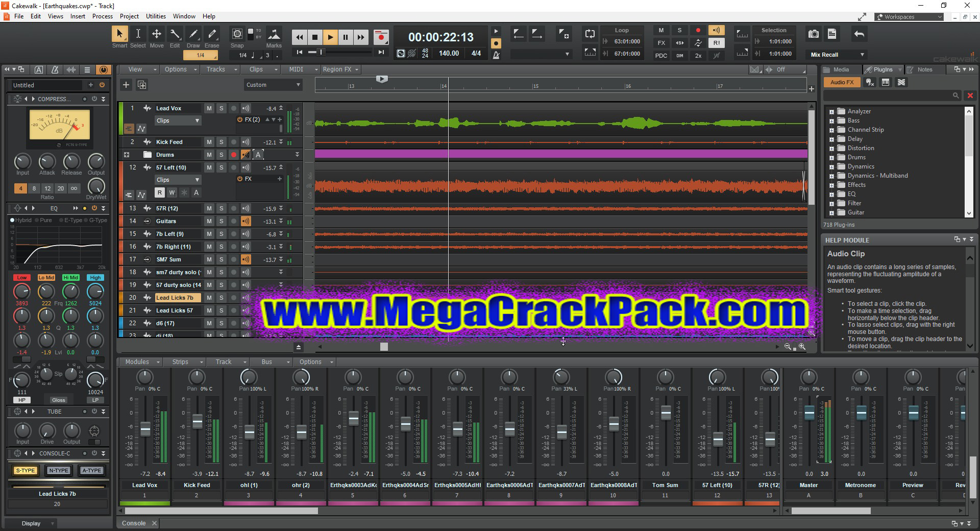
Task: Open the Marks tool
Action: [x=274, y=34]
